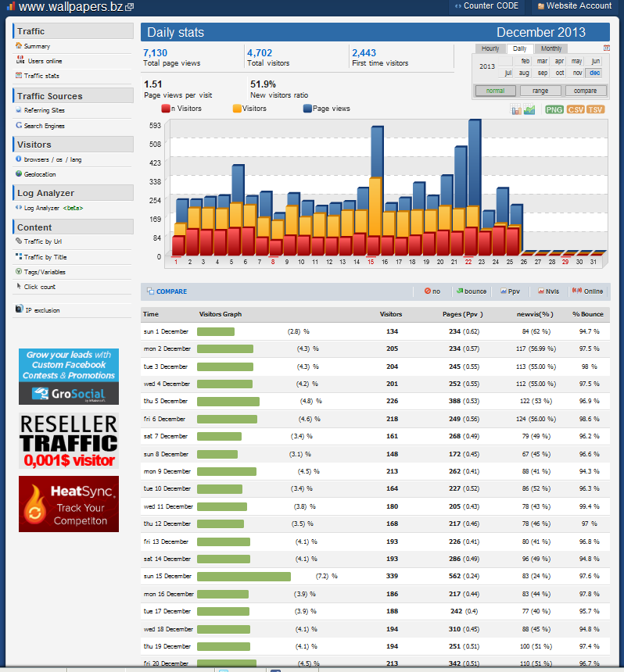Viewport: 624px width, 672px height.
Task: Open the Counter CODE page
Action: [x=486, y=6]
